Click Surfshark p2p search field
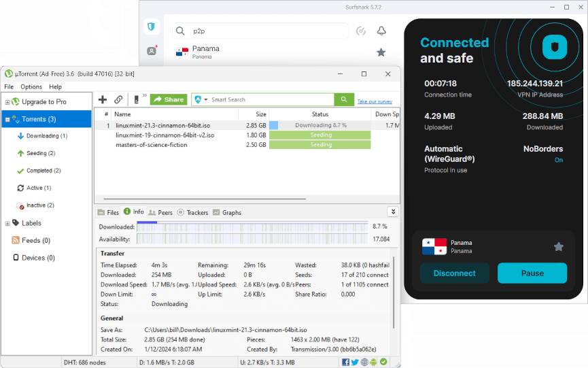Viewport: 588px width, 368px height. pos(260,31)
